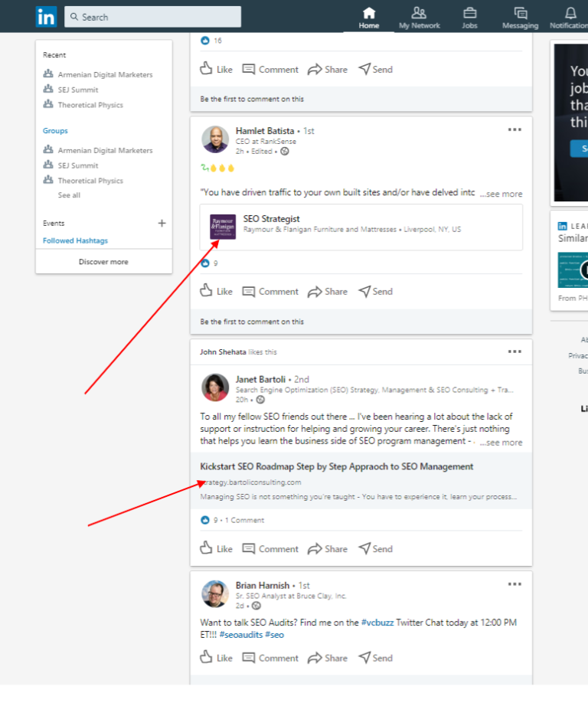Like Hamlet Batista's post
Viewport: 588px width, 706px height.
click(x=216, y=291)
